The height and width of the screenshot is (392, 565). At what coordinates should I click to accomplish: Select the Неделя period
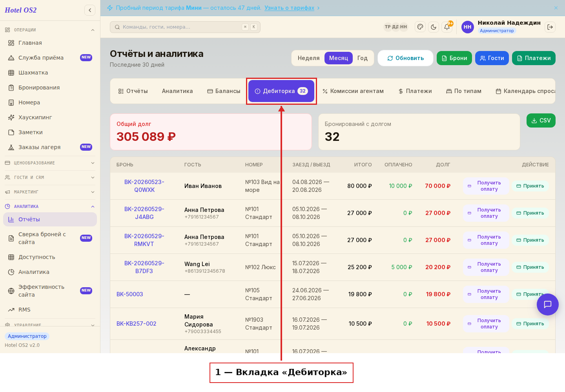[308, 58]
